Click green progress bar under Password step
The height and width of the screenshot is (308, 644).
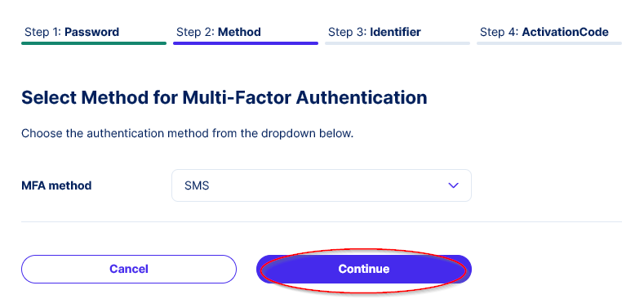point(94,42)
